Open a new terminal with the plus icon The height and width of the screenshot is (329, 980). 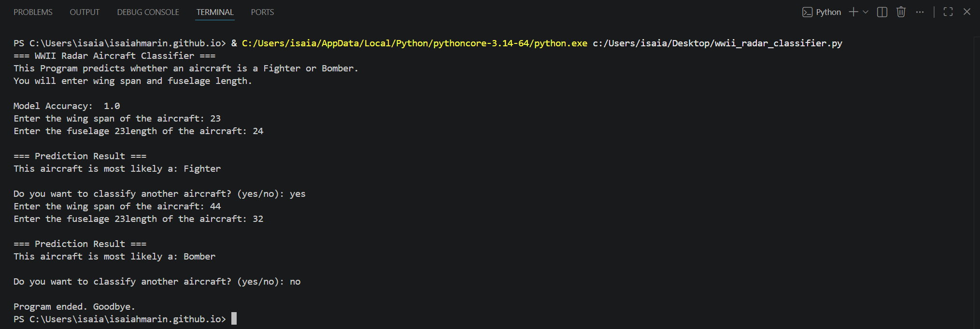coord(852,12)
